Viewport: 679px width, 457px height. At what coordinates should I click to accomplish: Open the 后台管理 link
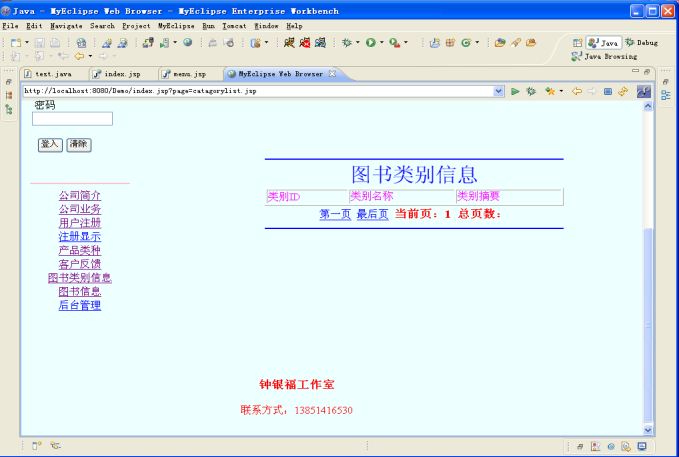80,305
